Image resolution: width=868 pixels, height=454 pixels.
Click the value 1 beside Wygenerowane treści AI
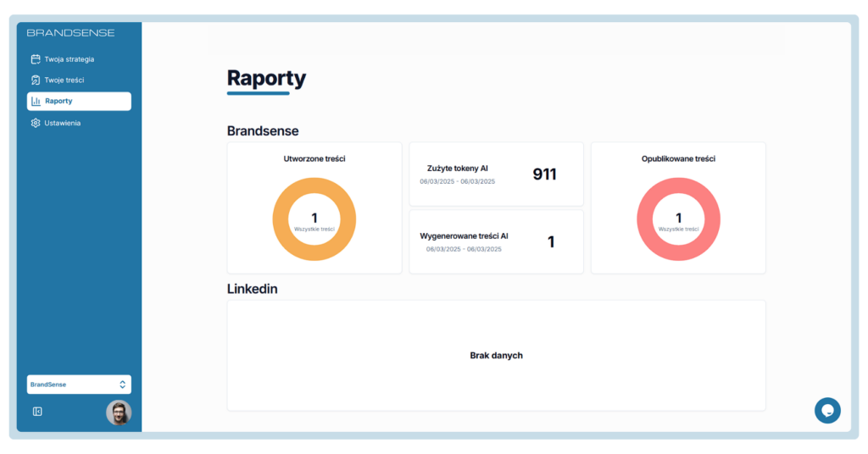pyautogui.click(x=551, y=241)
